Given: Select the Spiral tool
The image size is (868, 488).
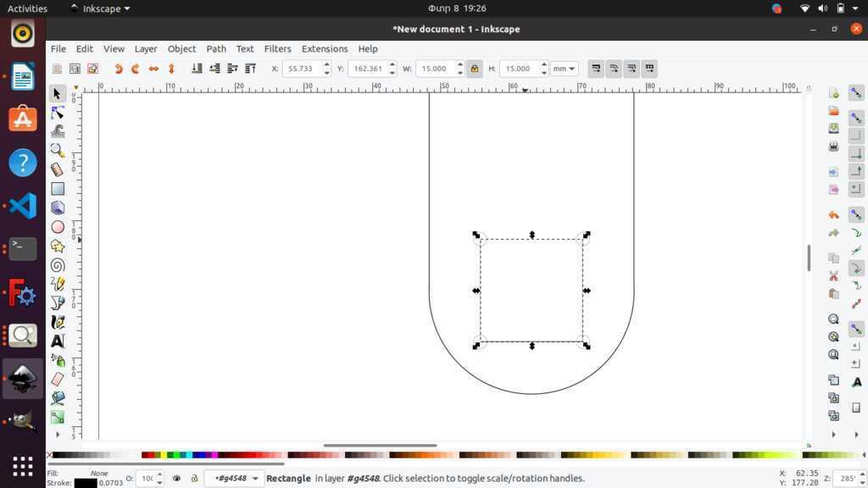Looking at the screenshot, I should coord(57,265).
